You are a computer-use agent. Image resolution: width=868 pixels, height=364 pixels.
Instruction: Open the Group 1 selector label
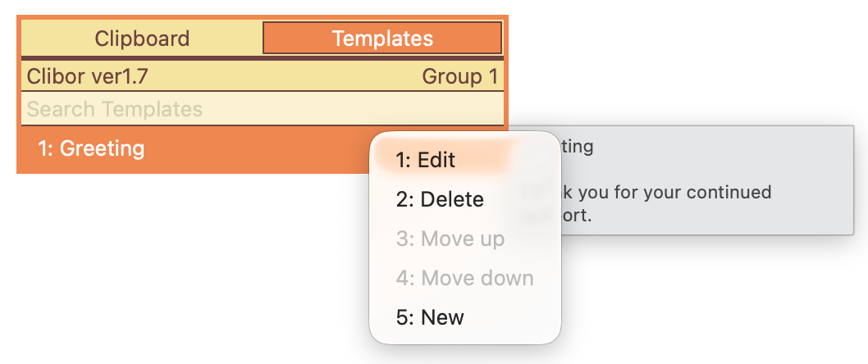[460, 76]
